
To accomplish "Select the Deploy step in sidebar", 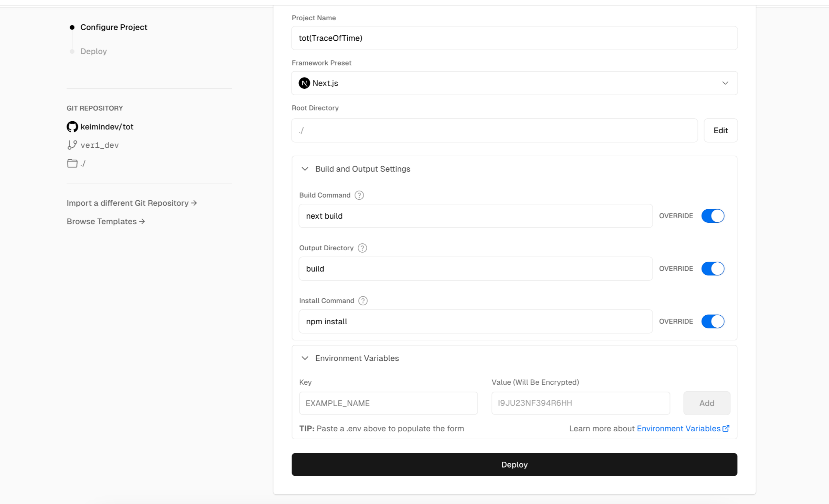I will 93,51.
